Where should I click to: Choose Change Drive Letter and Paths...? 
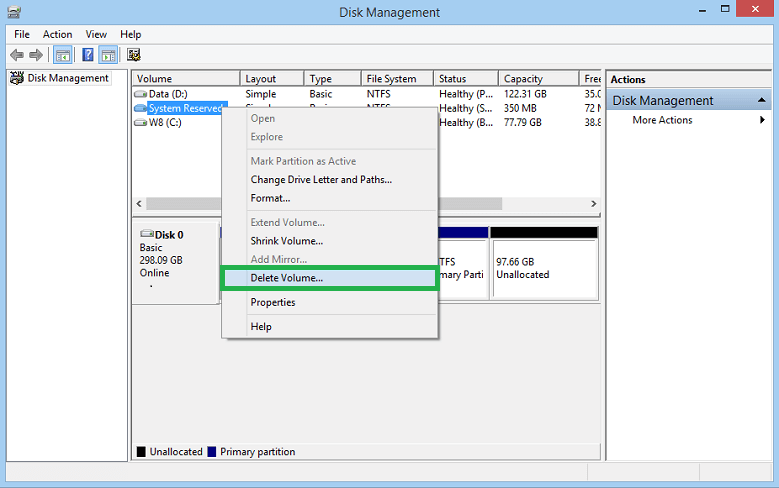point(329,179)
